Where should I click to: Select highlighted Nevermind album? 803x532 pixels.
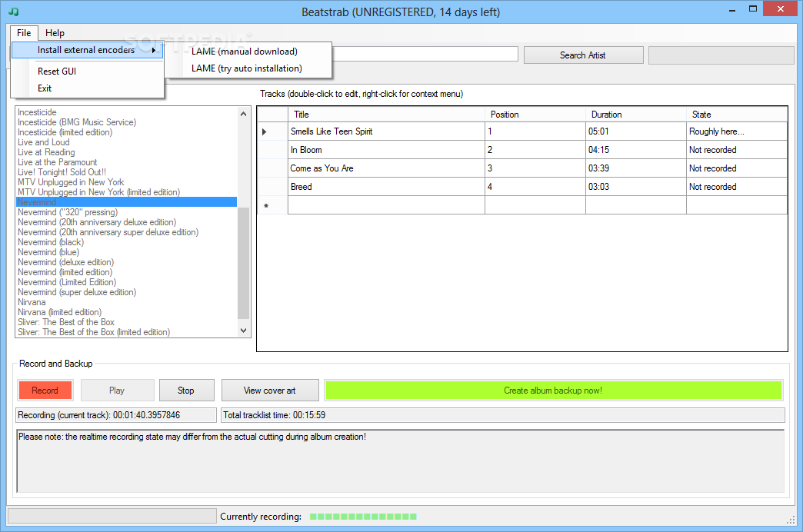126,201
